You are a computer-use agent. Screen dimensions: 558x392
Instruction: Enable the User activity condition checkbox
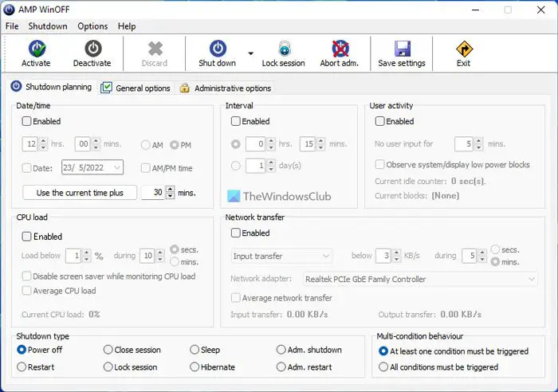click(x=379, y=121)
